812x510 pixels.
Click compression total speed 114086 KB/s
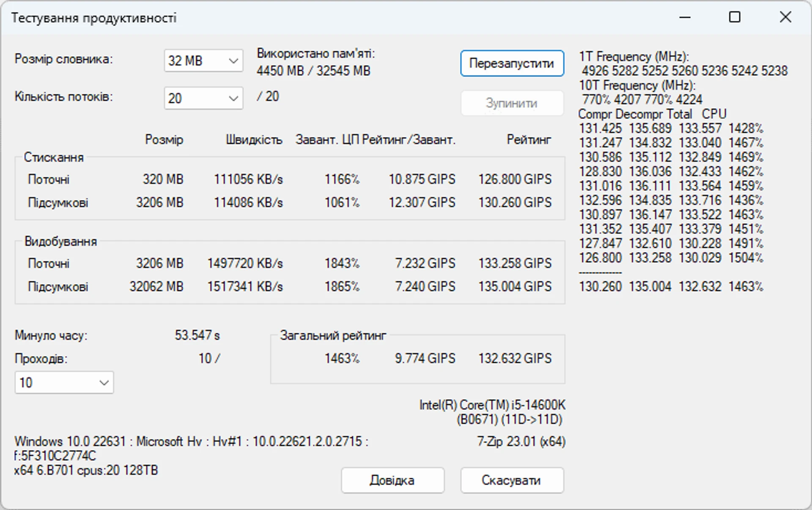[248, 203]
